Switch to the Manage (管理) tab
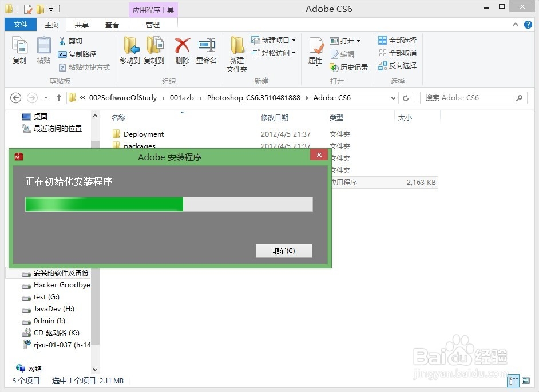 pyautogui.click(x=153, y=25)
